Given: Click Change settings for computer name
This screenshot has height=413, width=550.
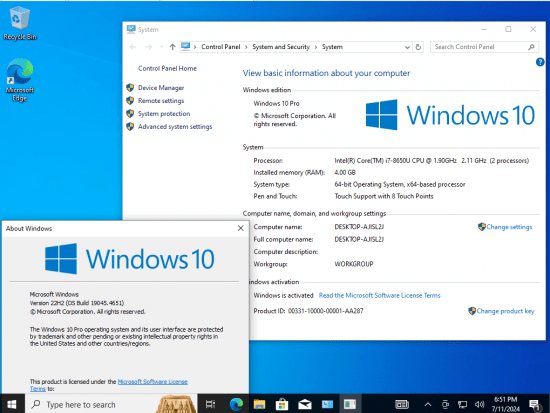Looking at the screenshot, I should [509, 227].
